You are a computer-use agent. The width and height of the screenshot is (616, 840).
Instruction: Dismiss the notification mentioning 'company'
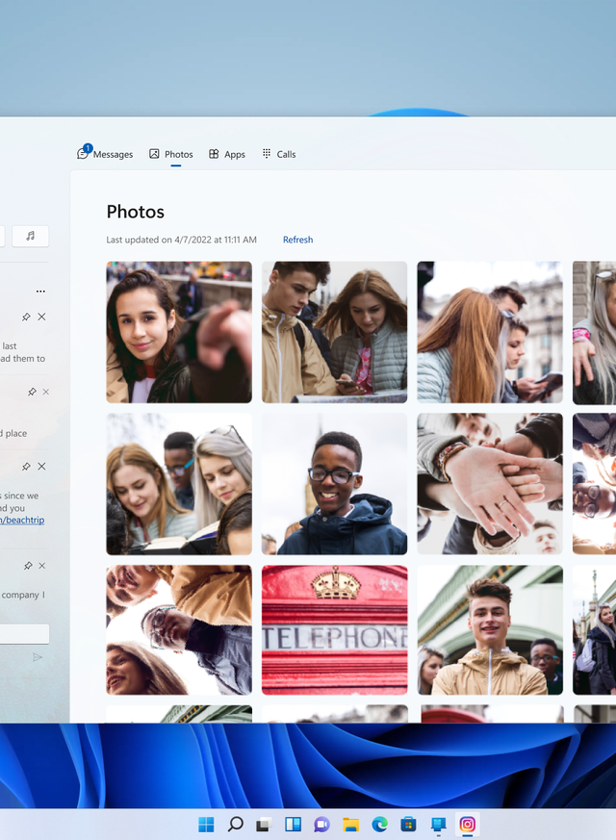pyautogui.click(x=41, y=566)
